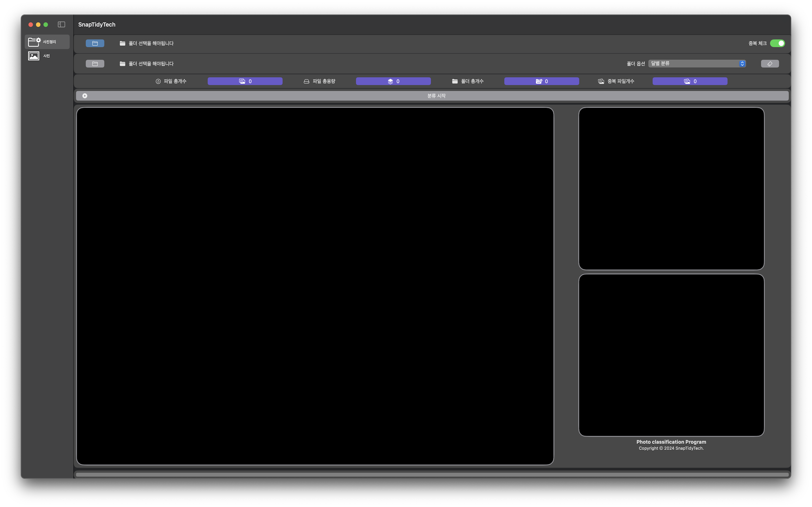This screenshot has width=812, height=507.
Task: Click the 파일 총개수 count badge
Action: 245,81
